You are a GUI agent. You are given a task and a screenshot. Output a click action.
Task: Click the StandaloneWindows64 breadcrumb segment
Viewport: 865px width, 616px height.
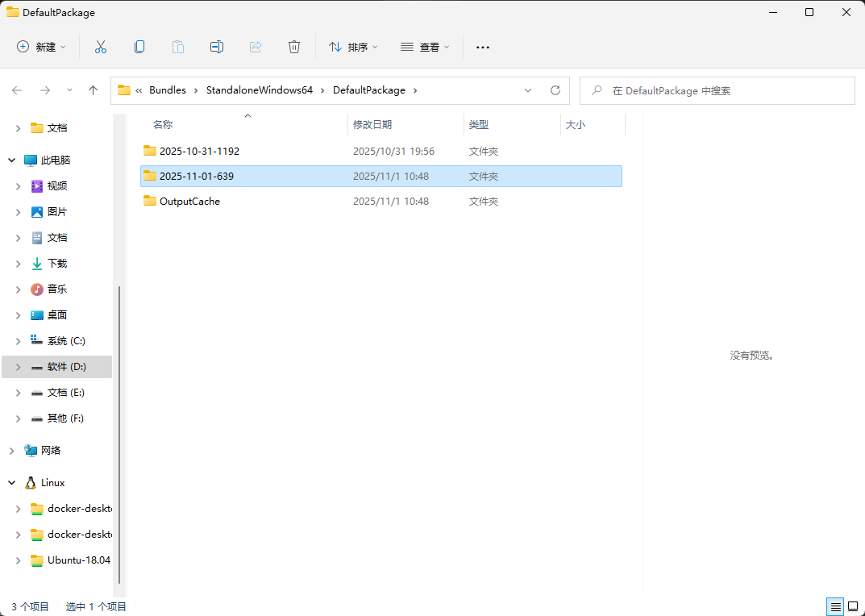pos(260,90)
